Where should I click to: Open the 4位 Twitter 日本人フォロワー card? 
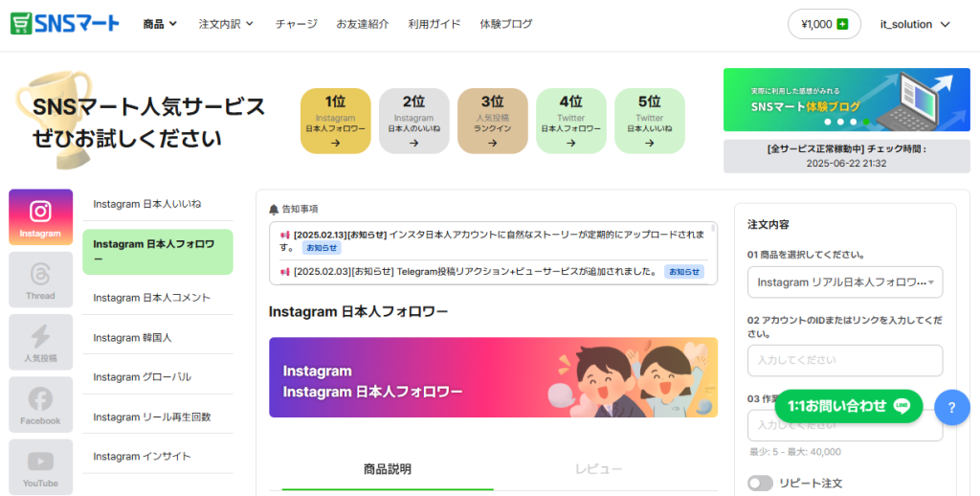570,121
